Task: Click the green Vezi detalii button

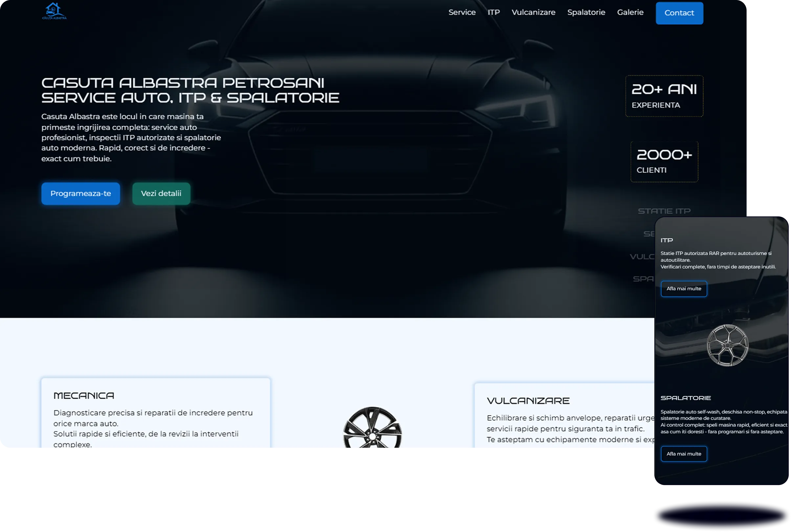Action: [x=161, y=194]
